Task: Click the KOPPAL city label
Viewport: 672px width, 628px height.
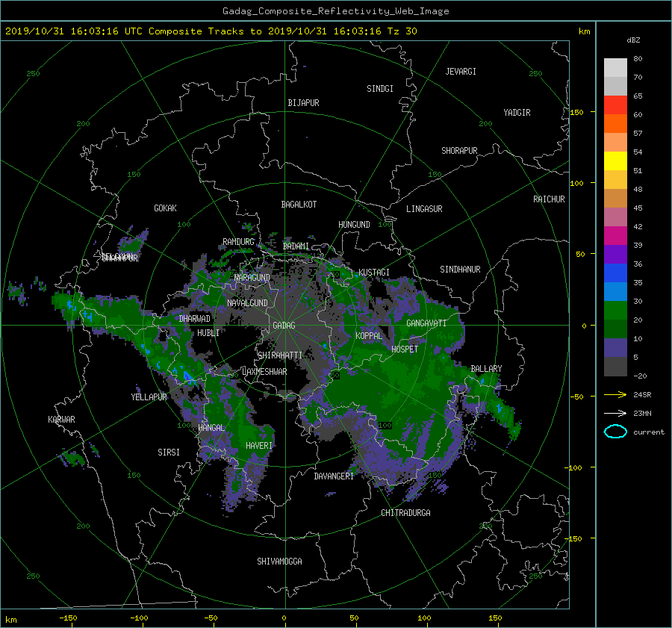Action: click(x=369, y=335)
